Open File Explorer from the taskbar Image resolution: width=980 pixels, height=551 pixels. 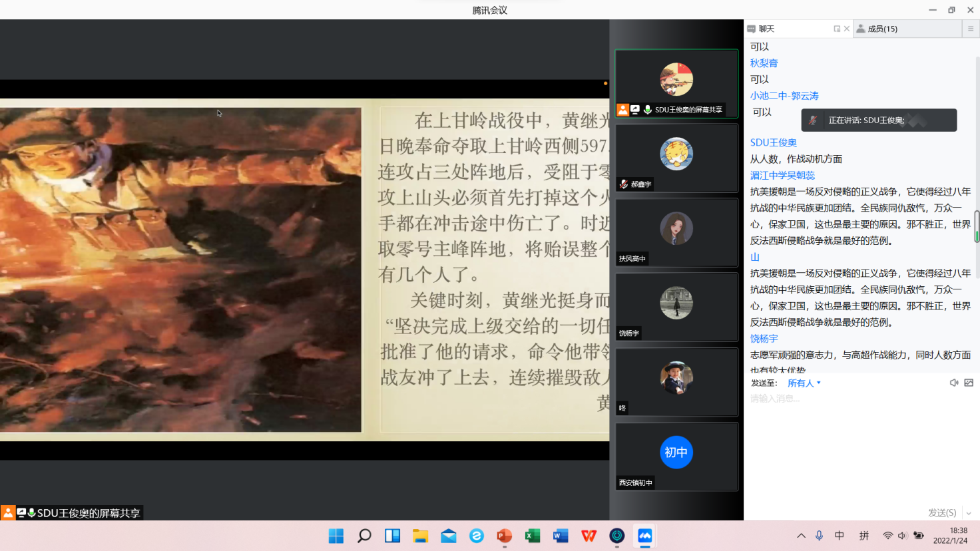pos(421,536)
